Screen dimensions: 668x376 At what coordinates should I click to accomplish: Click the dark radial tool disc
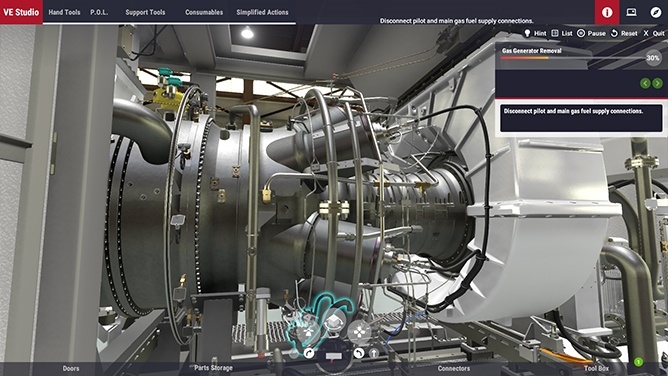click(334, 356)
